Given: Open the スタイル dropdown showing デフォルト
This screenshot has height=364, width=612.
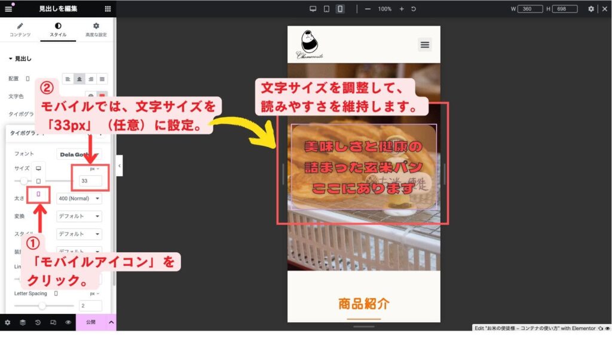Looking at the screenshot, I should (x=79, y=234).
